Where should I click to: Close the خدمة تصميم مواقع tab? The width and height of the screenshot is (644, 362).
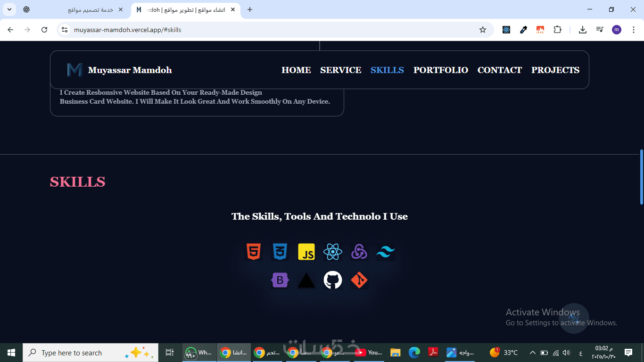tap(121, 9)
